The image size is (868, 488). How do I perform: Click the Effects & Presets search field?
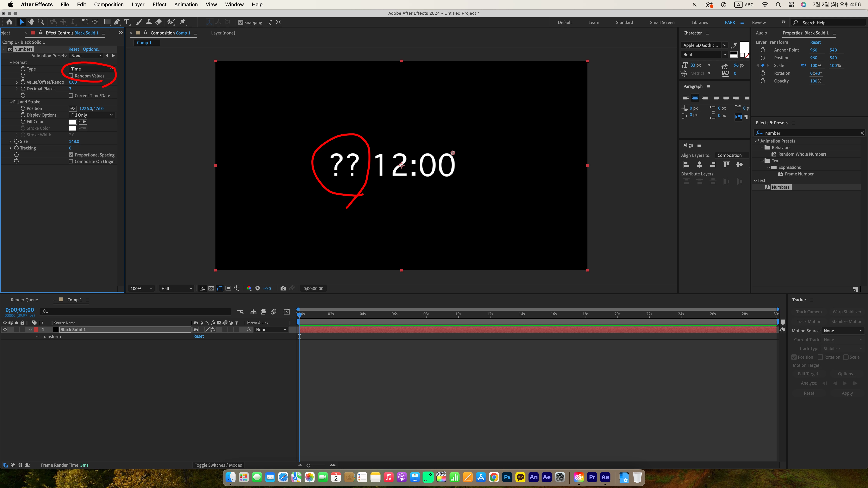(809, 133)
